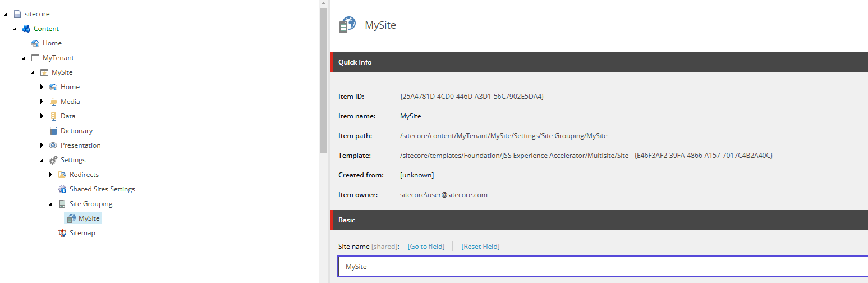
Task: Expand the Data node
Action: (x=42, y=116)
